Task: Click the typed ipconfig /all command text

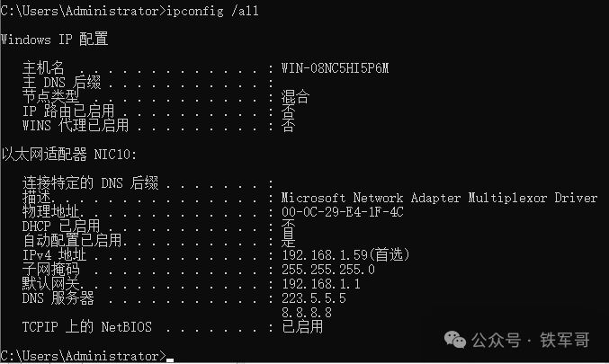Action: 212,11
